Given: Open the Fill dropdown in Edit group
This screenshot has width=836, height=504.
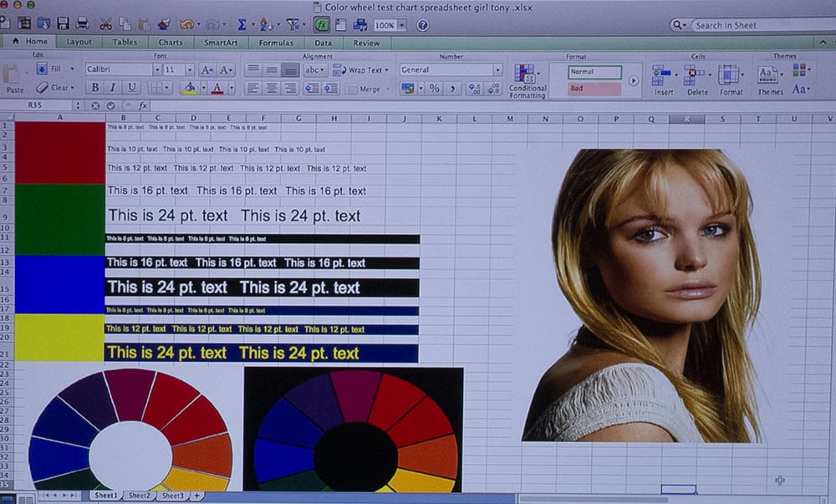Looking at the screenshot, I should point(71,69).
